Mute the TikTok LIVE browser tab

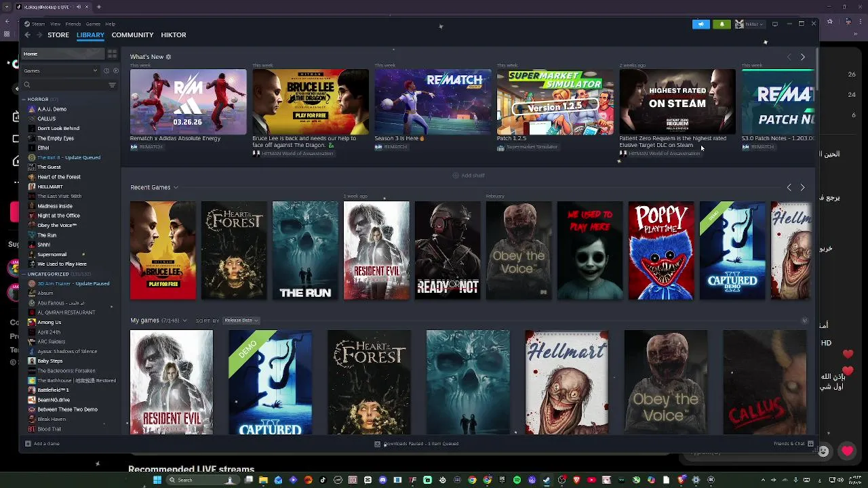click(x=79, y=7)
